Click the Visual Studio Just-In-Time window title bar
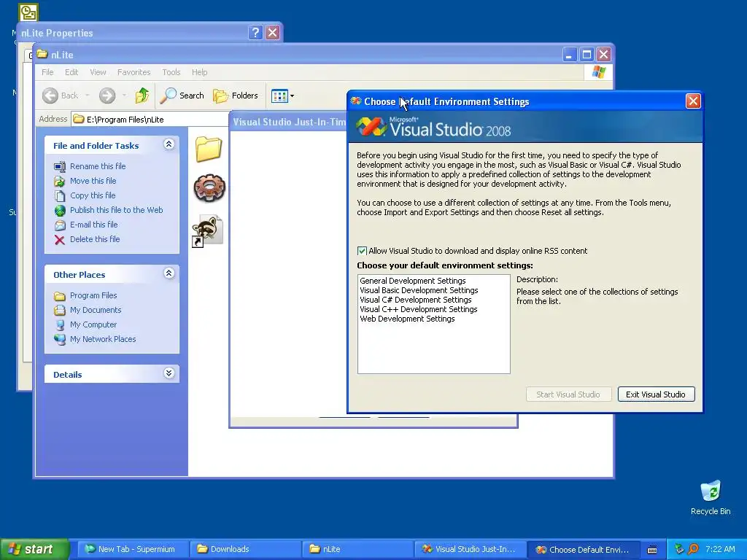The image size is (747, 560). [289, 122]
